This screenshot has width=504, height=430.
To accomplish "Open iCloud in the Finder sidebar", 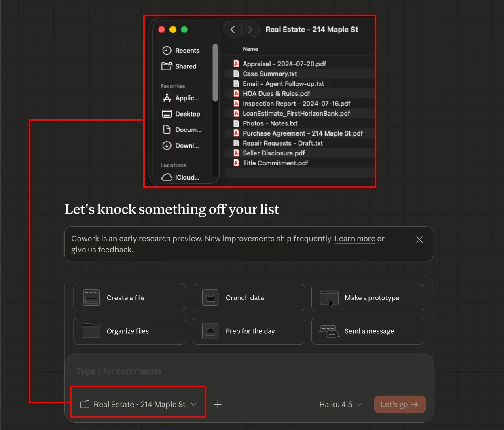I will point(181,177).
